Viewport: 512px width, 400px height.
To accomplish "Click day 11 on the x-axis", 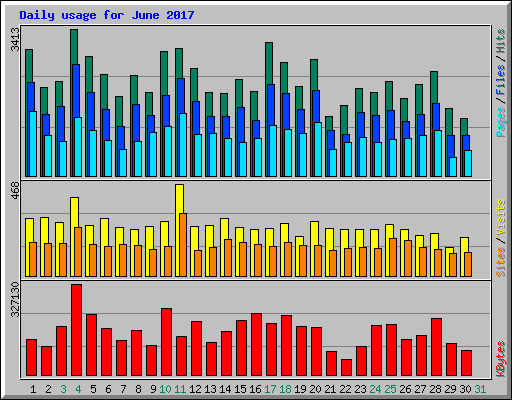I will (x=180, y=389).
